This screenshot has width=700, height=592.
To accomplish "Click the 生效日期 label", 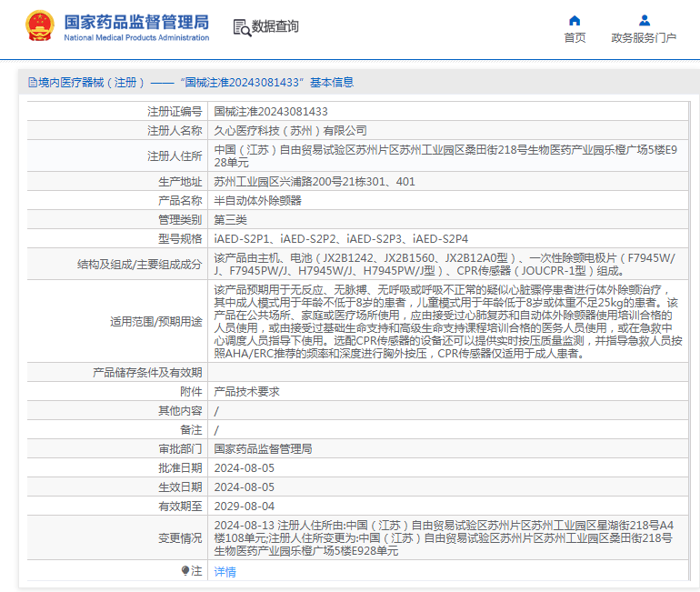I will (x=180, y=487).
